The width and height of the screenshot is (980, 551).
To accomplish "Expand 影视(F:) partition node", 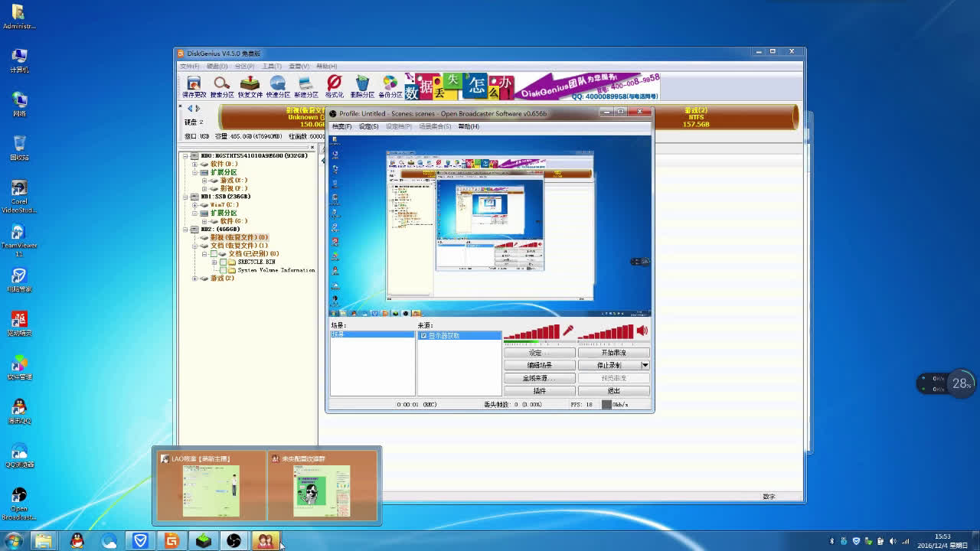I will tap(204, 188).
